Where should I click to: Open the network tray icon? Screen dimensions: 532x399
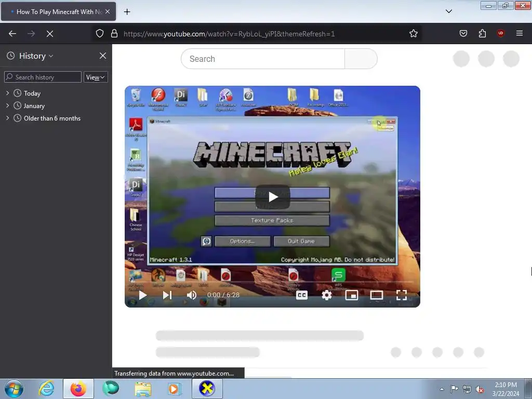(x=467, y=389)
